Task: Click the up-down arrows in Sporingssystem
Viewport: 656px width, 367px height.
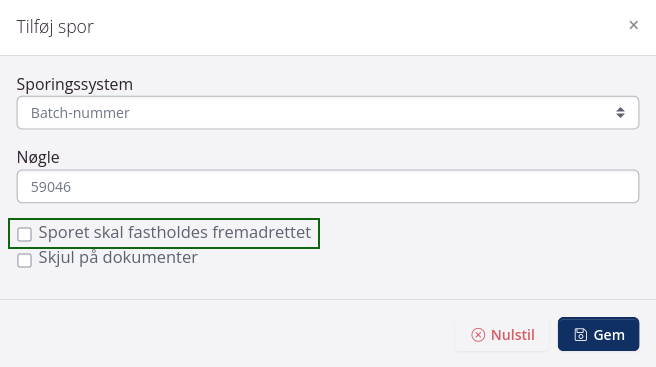Action: [620, 112]
